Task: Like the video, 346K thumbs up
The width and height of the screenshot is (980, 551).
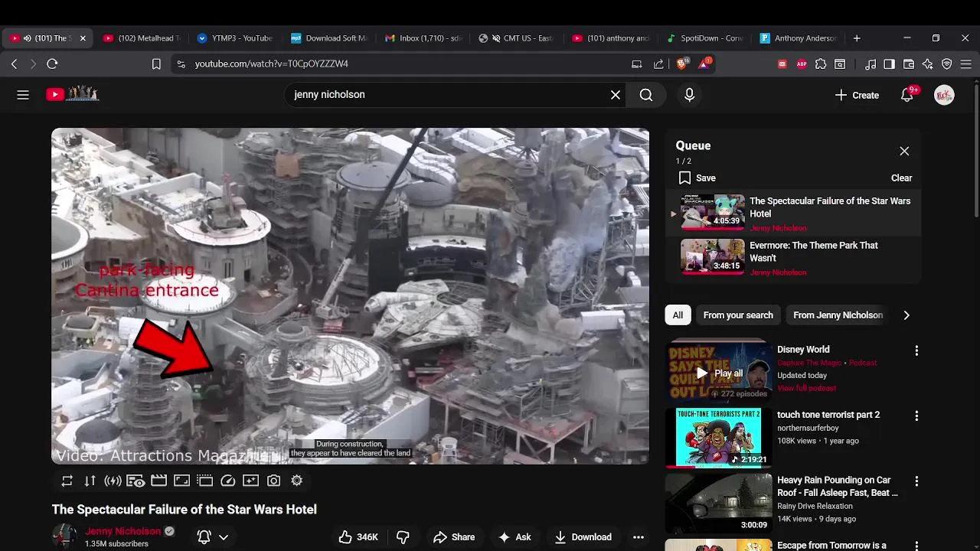Action: (x=358, y=537)
